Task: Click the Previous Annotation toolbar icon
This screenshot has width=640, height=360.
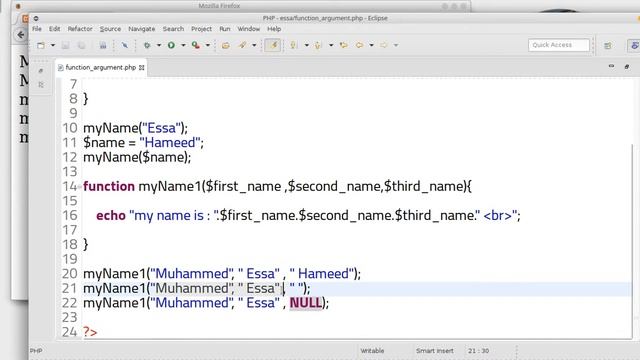Action: [x=318, y=45]
